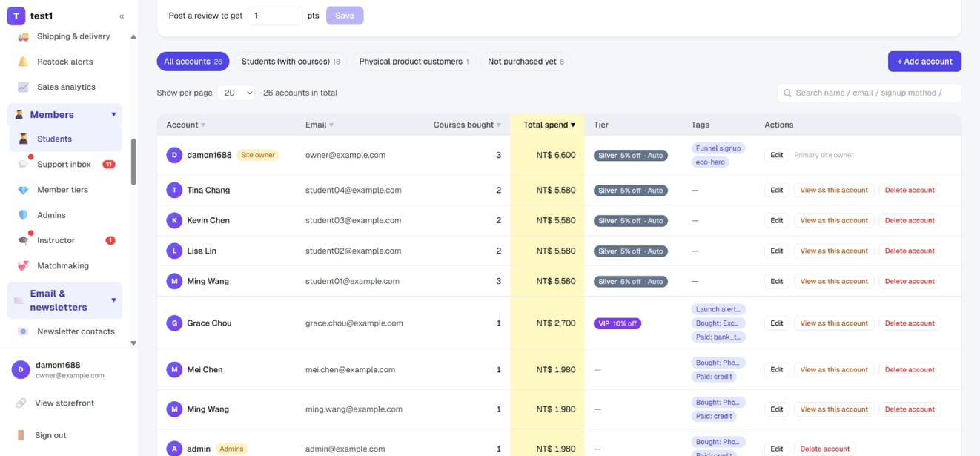
Task: Click the diamond icon for Member tiers
Action: click(23, 190)
